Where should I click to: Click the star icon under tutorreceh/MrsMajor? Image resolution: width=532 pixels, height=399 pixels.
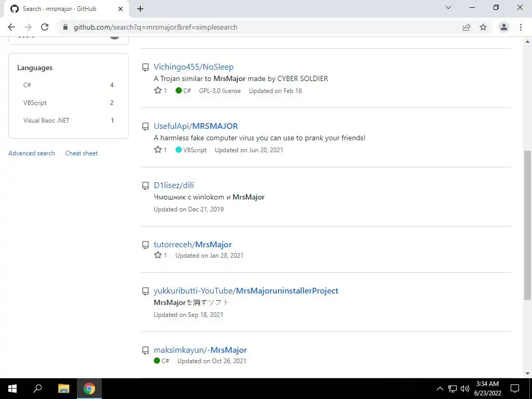coord(158,255)
